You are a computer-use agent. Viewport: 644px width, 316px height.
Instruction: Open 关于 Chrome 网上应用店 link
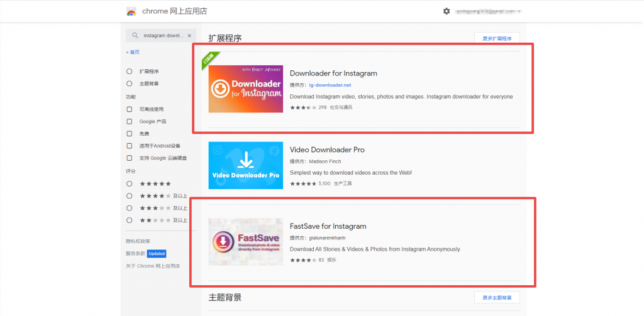click(x=153, y=266)
